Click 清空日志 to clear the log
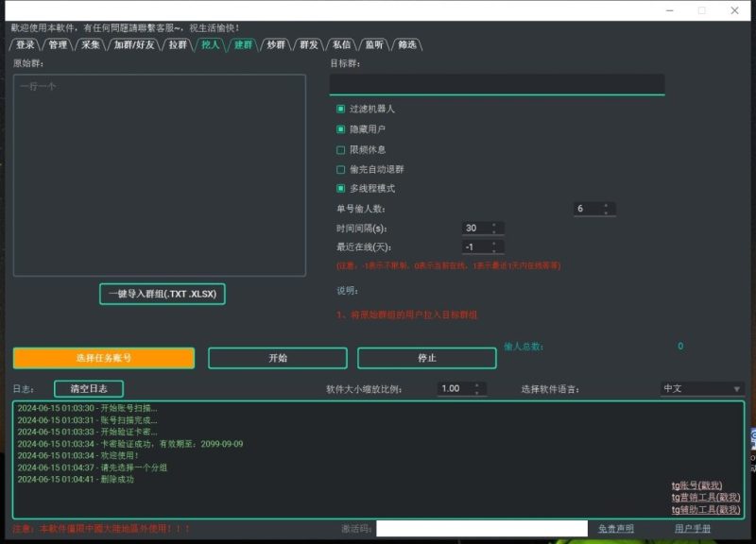This screenshot has height=544, width=756. coord(91,388)
